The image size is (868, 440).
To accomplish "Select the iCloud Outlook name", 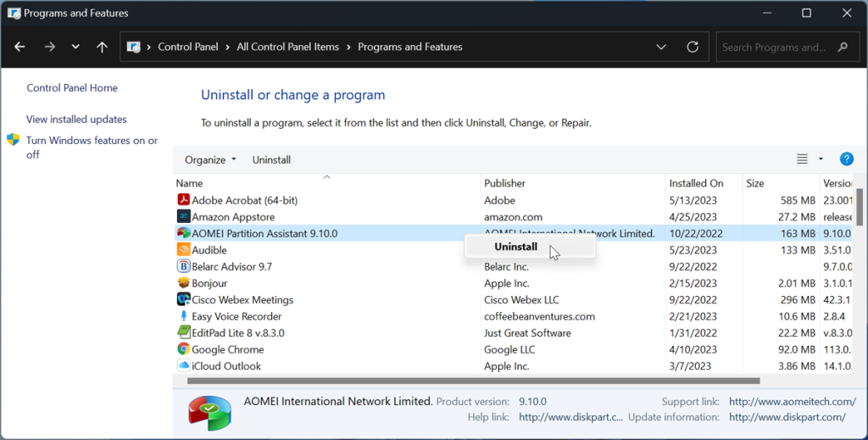I will [x=226, y=366].
